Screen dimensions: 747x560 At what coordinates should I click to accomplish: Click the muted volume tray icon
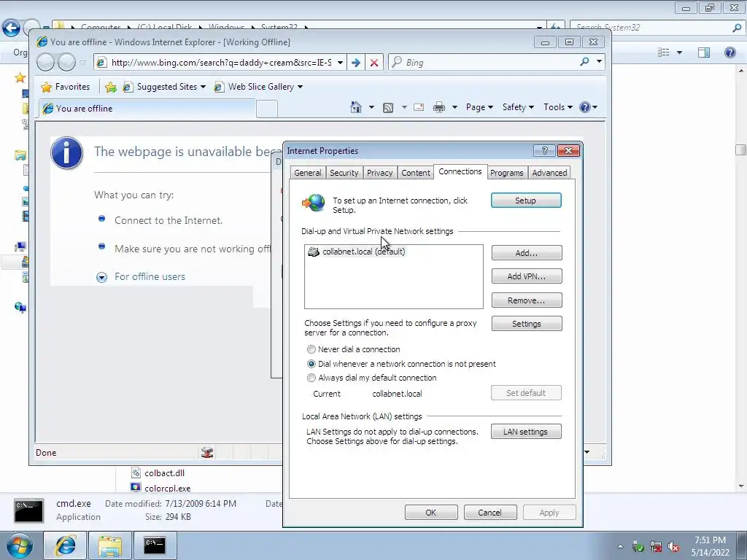point(673,547)
